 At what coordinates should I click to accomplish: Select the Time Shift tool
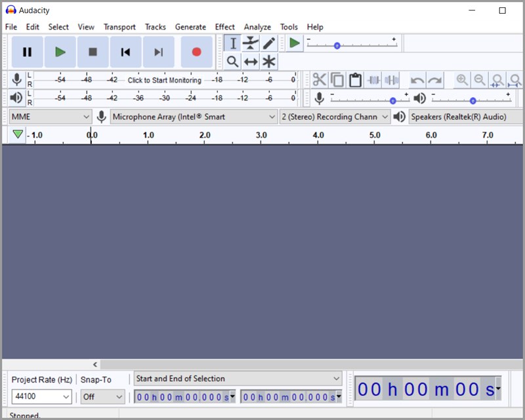251,61
